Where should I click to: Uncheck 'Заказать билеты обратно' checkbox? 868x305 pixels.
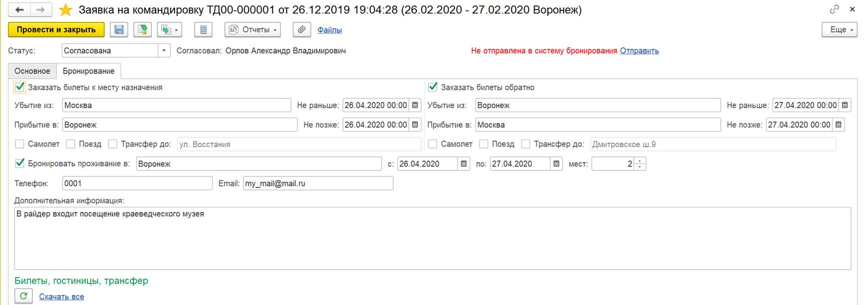point(433,87)
